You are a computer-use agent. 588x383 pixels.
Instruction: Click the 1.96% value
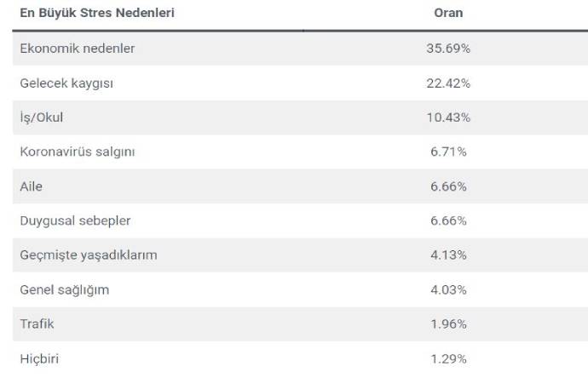tap(448, 324)
